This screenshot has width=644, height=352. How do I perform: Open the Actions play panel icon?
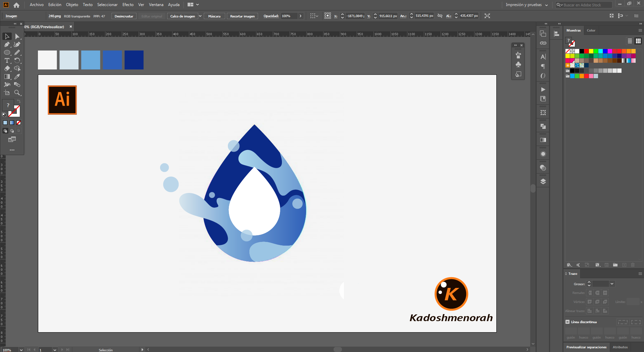pos(543,90)
